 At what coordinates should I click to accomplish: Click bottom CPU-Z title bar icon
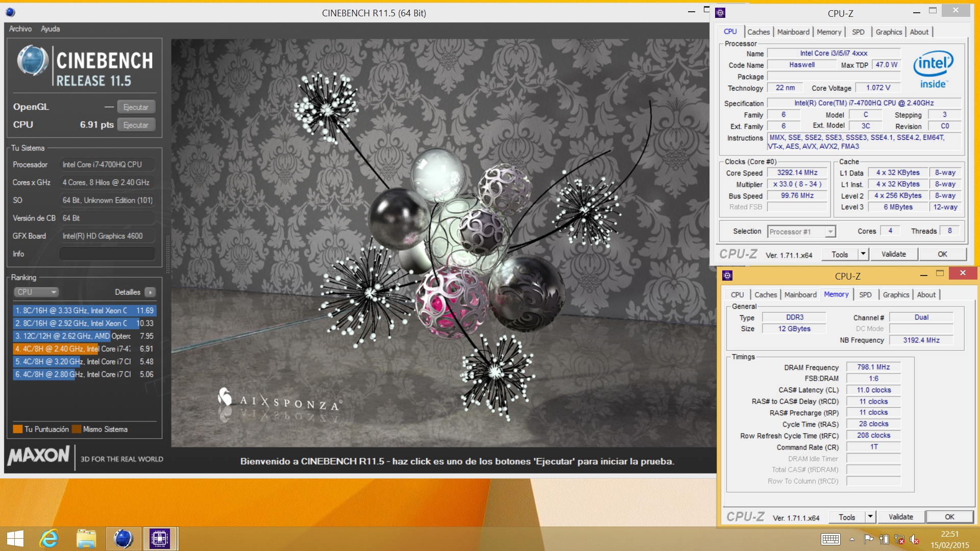pyautogui.click(x=728, y=275)
